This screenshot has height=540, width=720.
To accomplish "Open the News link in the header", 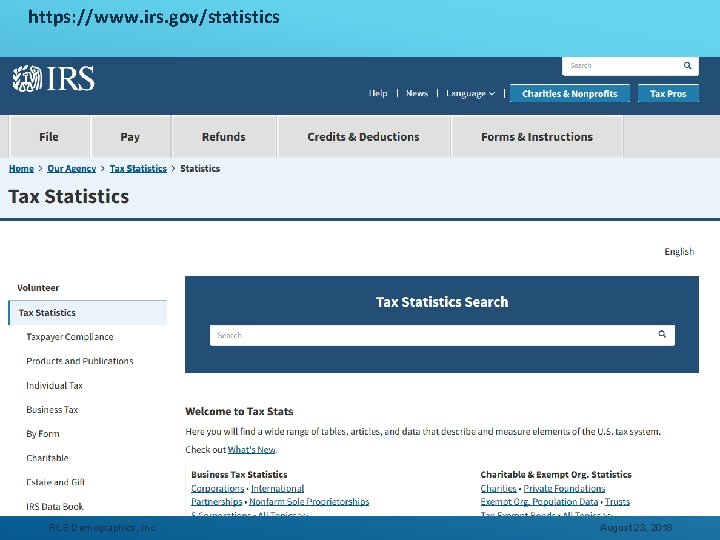I will coord(417,93).
